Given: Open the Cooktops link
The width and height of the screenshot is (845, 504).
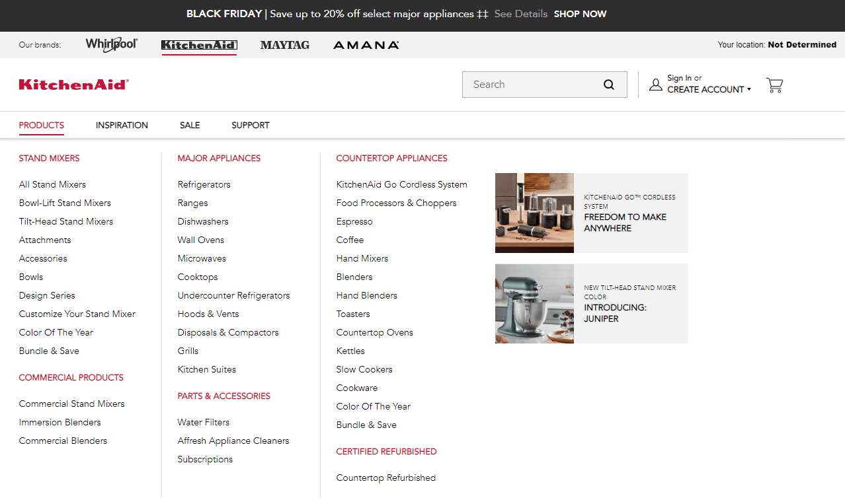Looking at the screenshot, I should (x=198, y=277).
